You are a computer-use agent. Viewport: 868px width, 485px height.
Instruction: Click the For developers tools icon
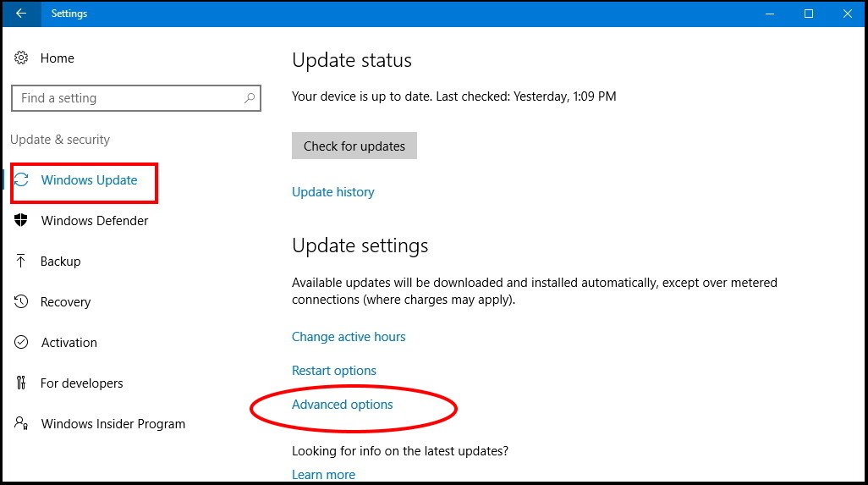(x=21, y=383)
